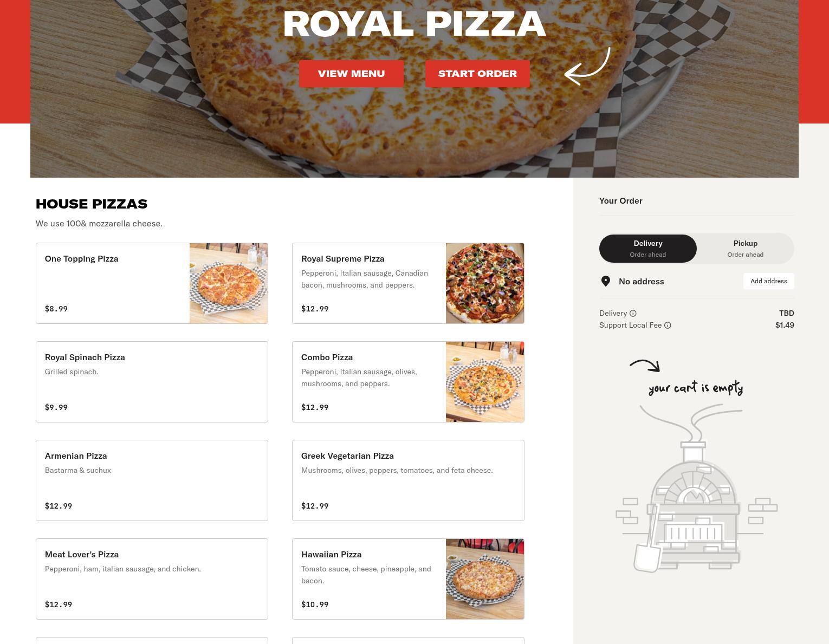
Task: Open the One Topping Pizza photo
Action: 229,283
